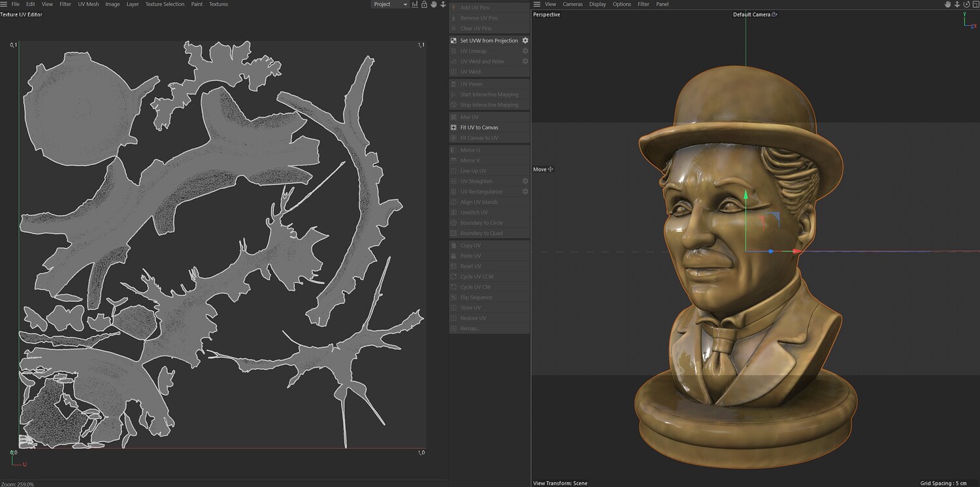This screenshot has height=487, width=980.
Task: Run Set UVW from Projection
Action: [489, 41]
